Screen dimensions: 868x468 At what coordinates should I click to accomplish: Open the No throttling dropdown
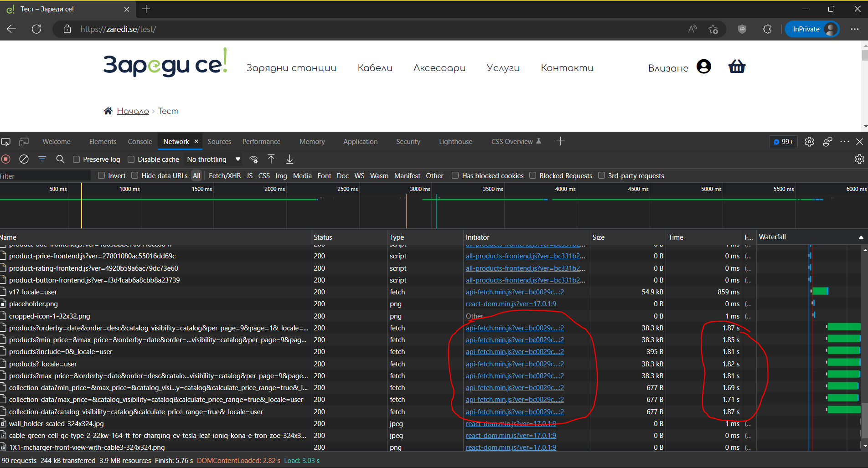(x=213, y=159)
